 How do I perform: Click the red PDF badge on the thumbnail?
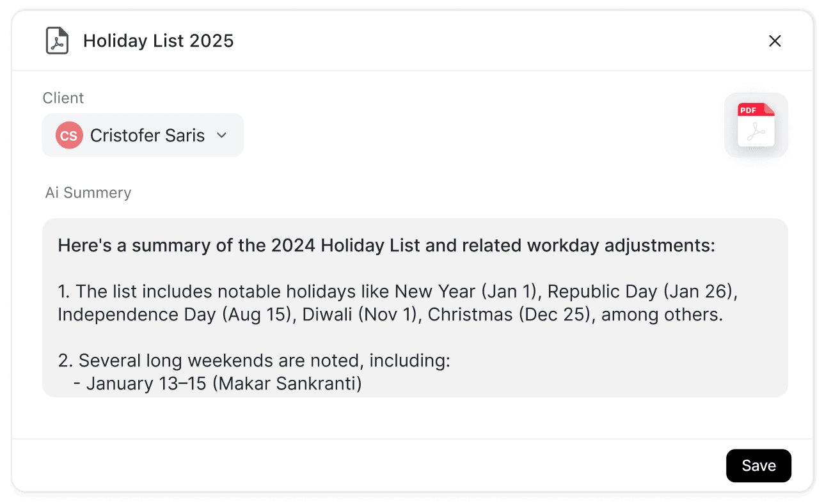click(749, 110)
